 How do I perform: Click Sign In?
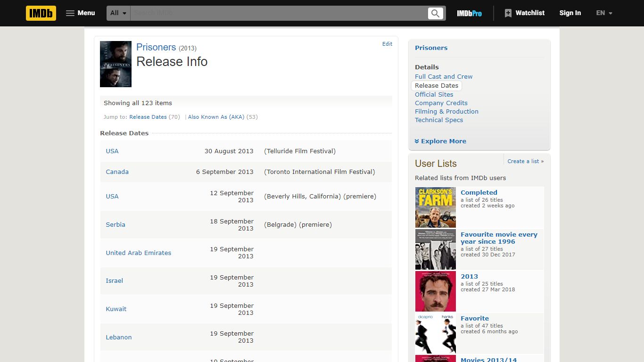point(570,13)
